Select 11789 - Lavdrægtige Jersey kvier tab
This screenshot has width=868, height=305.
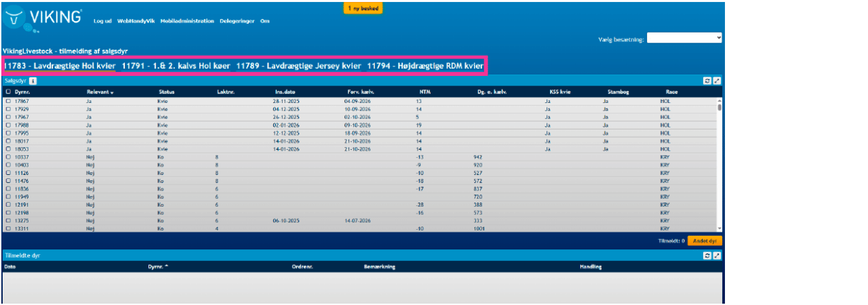[x=298, y=66]
